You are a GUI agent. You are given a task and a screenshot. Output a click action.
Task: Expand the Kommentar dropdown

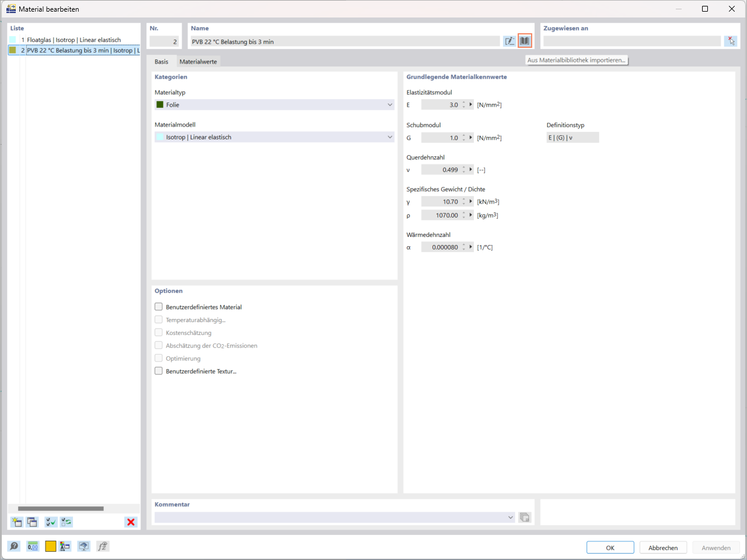[x=511, y=517]
